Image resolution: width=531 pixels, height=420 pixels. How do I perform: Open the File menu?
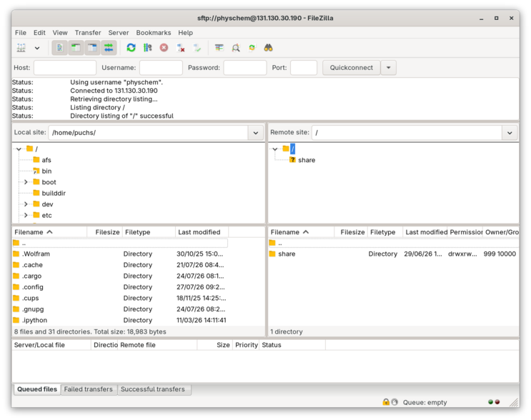[x=20, y=32]
